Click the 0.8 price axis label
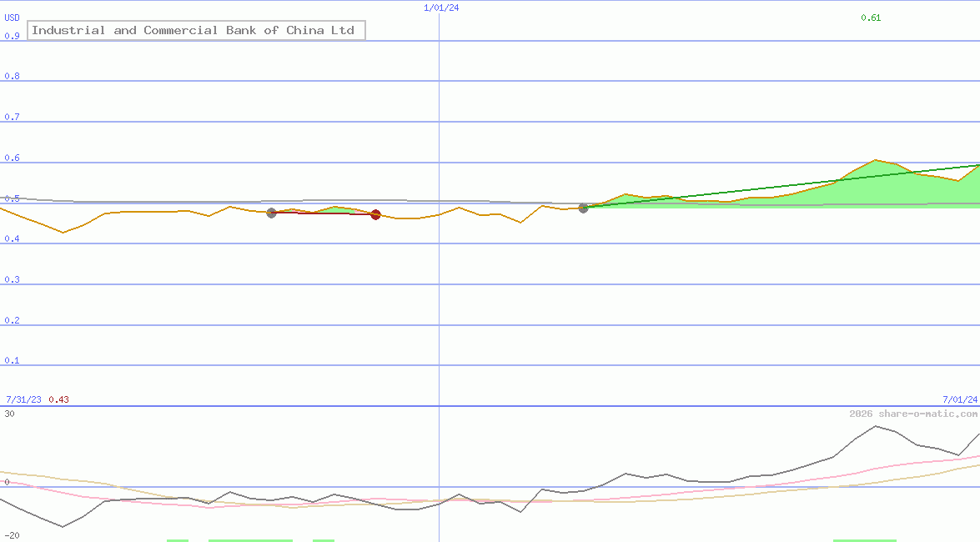 point(12,76)
